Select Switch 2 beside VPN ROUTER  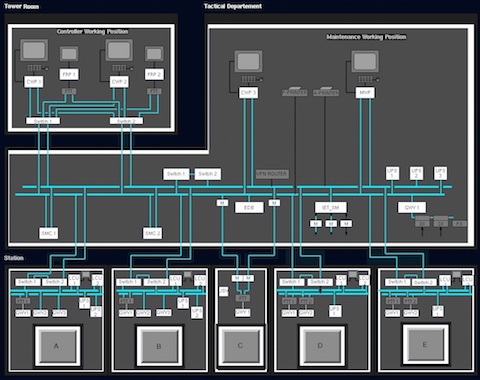pyautogui.click(x=208, y=174)
